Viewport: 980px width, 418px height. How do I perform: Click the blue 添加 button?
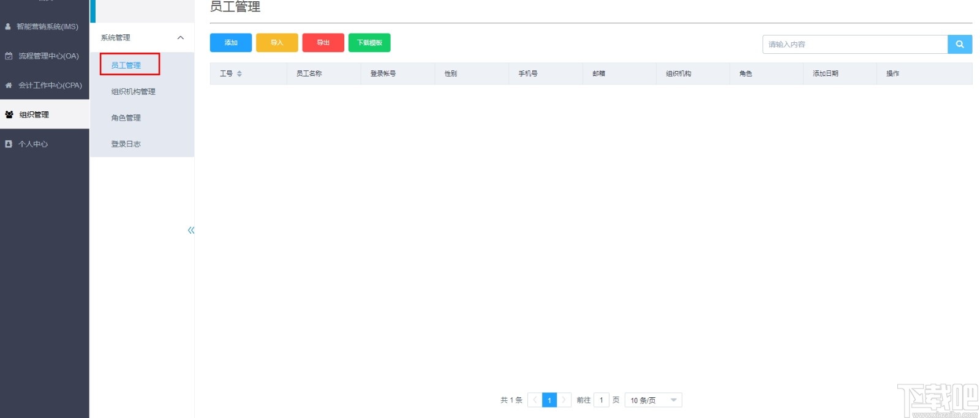[x=231, y=43]
